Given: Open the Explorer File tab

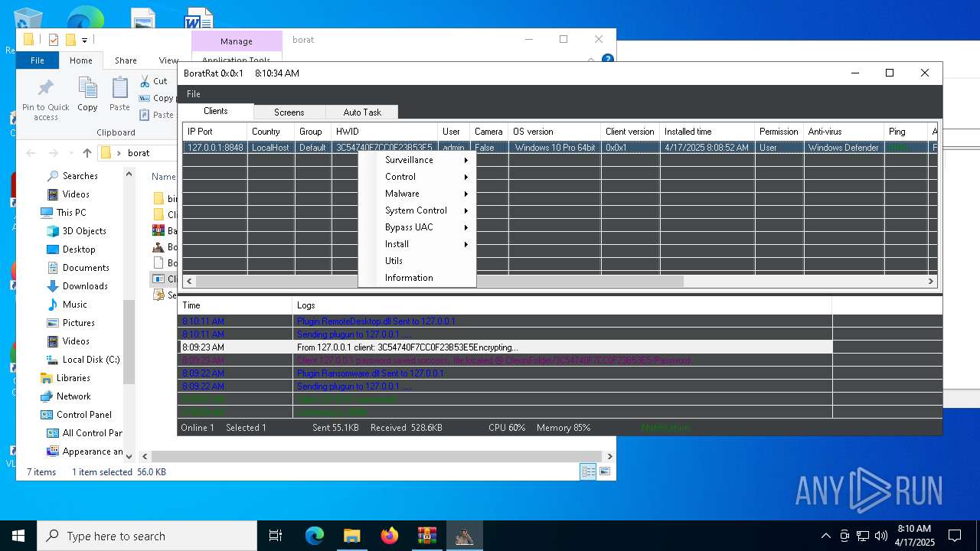Looking at the screenshot, I should (x=38, y=60).
